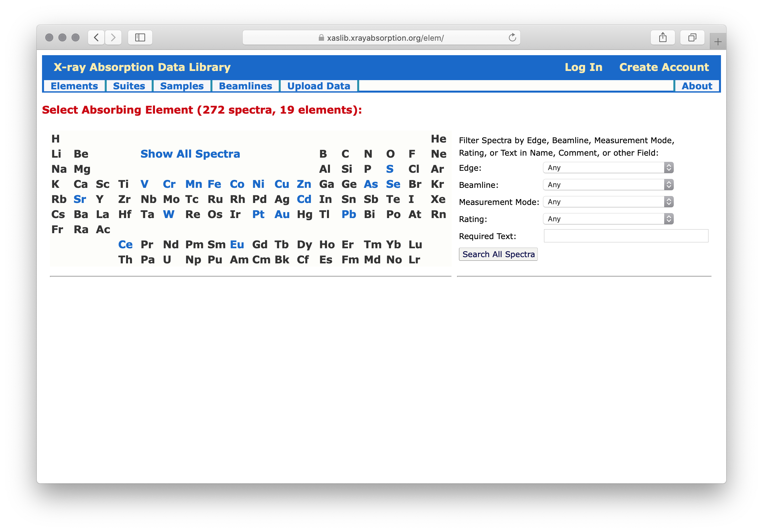Go back with the Safari back arrow
This screenshot has width=763, height=532.
[x=97, y=37]
